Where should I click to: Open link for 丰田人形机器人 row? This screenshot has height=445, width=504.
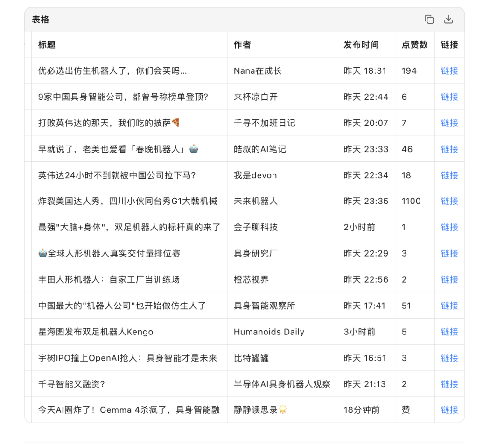449,279
